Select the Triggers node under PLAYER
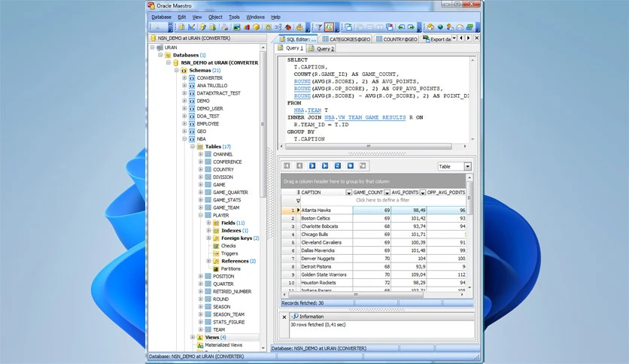 pos(229,253)
